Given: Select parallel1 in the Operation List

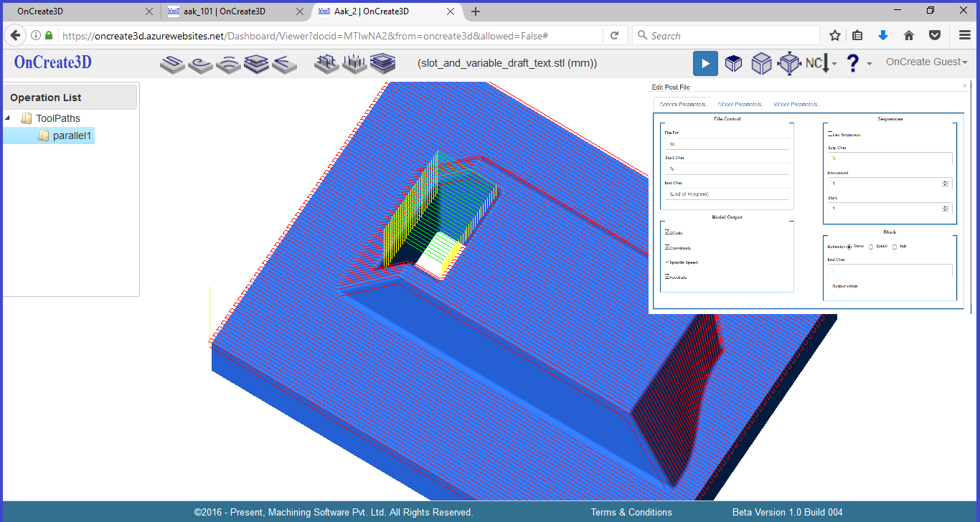Looking at the screenshot, I should 72,136.
